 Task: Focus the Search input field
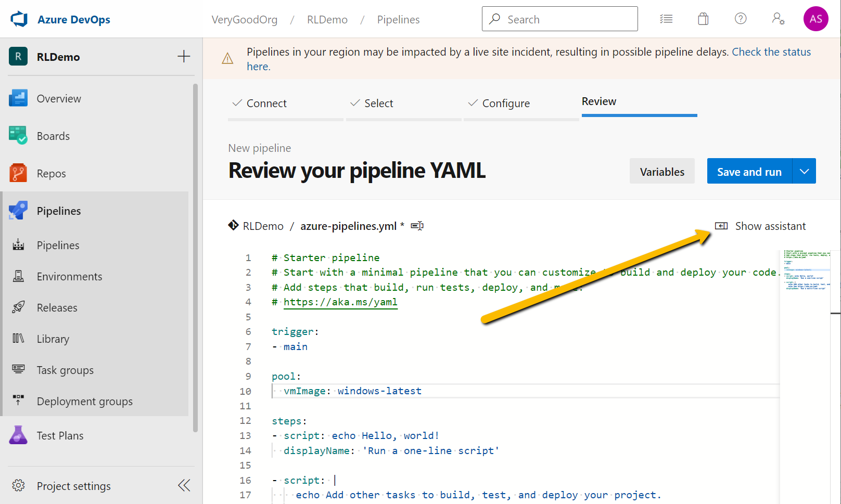pyautogui.click(x=560, y=19)
